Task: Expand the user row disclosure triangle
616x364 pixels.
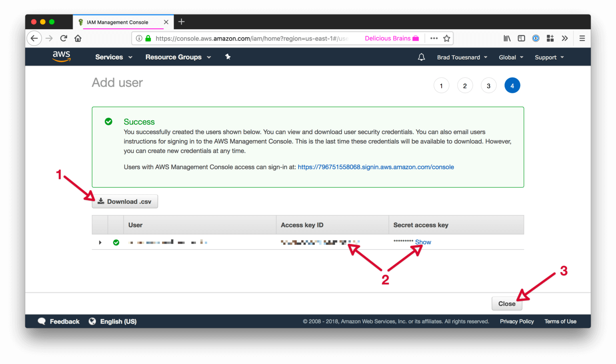Action: click(100, 243)
